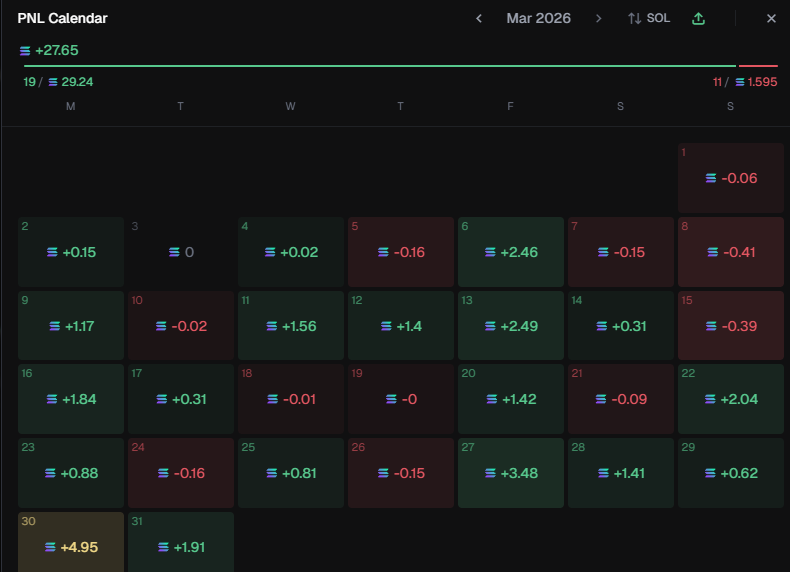Select day 25 cell with +0.81

[x=291, y=473]
